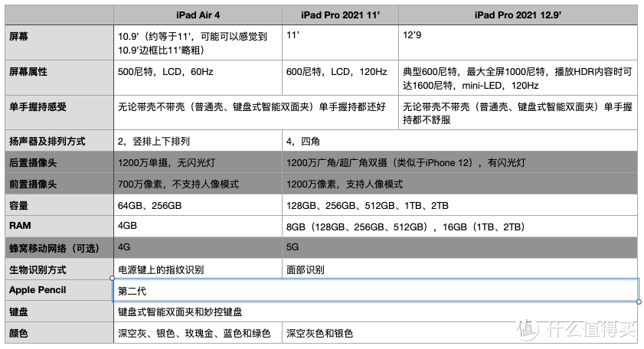Click the 1200万单摄，无闪光灯 cell
This screenshot has height=349, width=644.
(x=198, y=162)
